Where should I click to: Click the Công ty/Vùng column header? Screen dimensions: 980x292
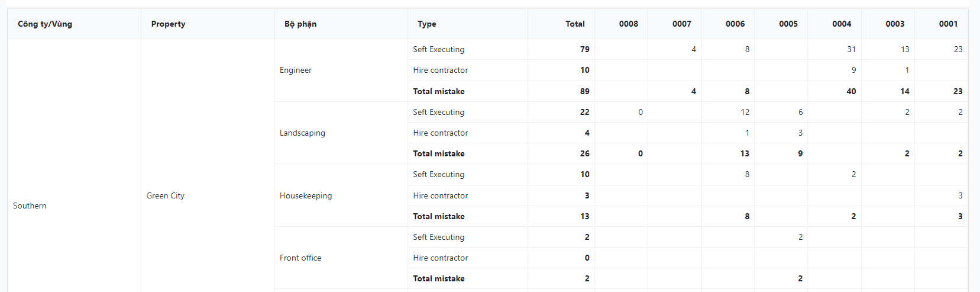pyautogui.click(x=45, y=24)
